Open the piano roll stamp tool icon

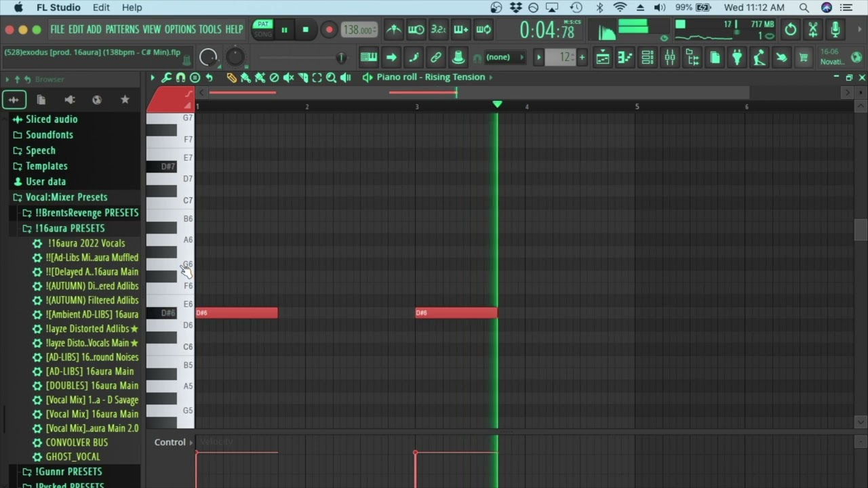[195, 77]
